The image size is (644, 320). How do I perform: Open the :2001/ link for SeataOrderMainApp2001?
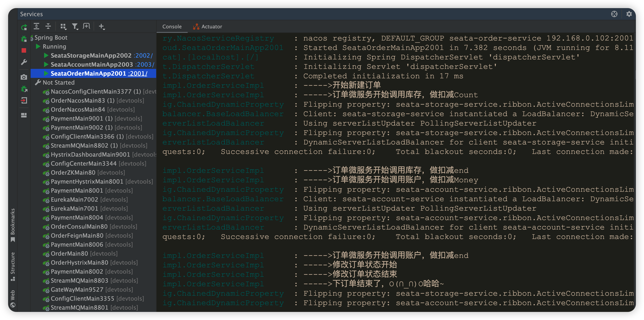point(137,74)
